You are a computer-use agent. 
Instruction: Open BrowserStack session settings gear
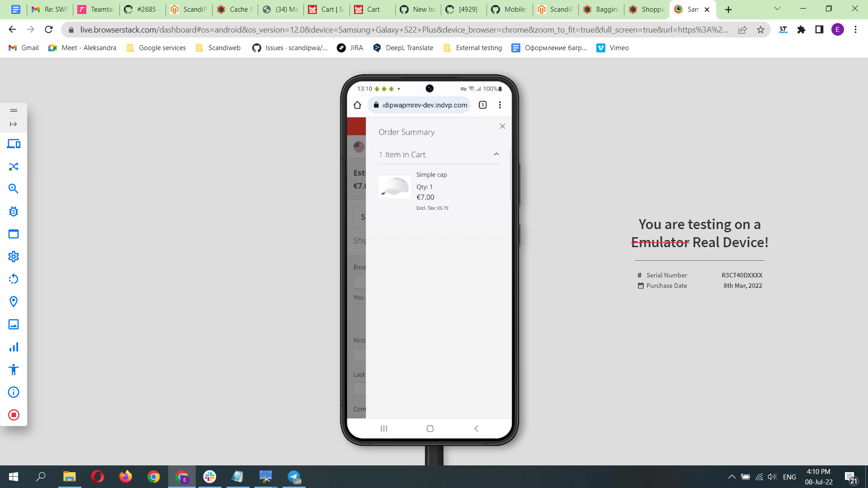click(x=14, y=256)
